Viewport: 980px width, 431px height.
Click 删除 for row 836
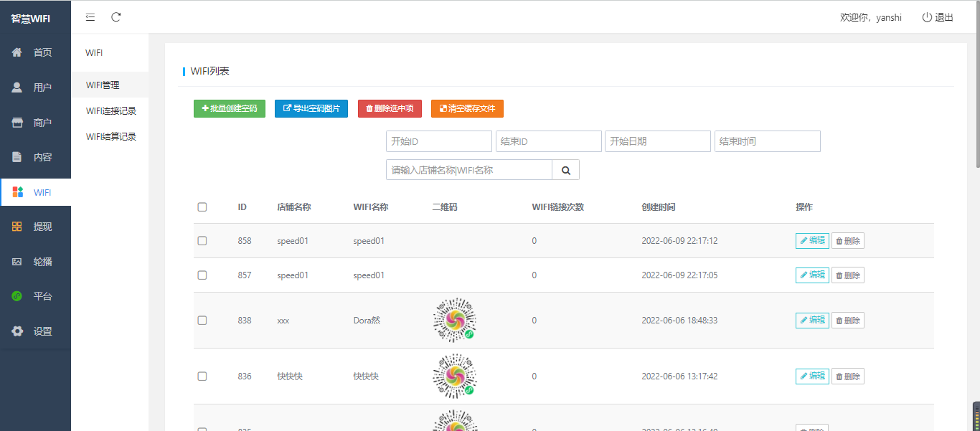point(848,376)
